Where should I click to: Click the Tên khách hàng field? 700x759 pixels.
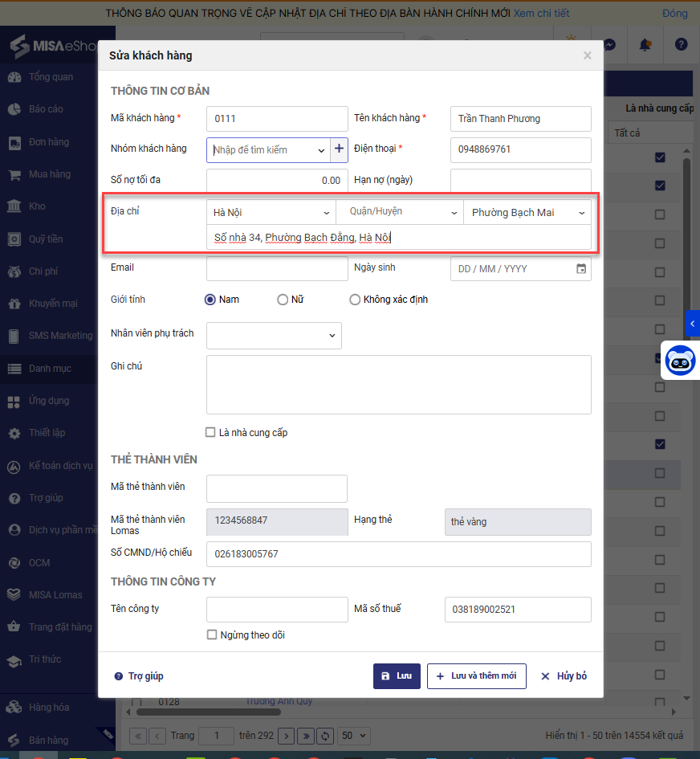(520, 119)
